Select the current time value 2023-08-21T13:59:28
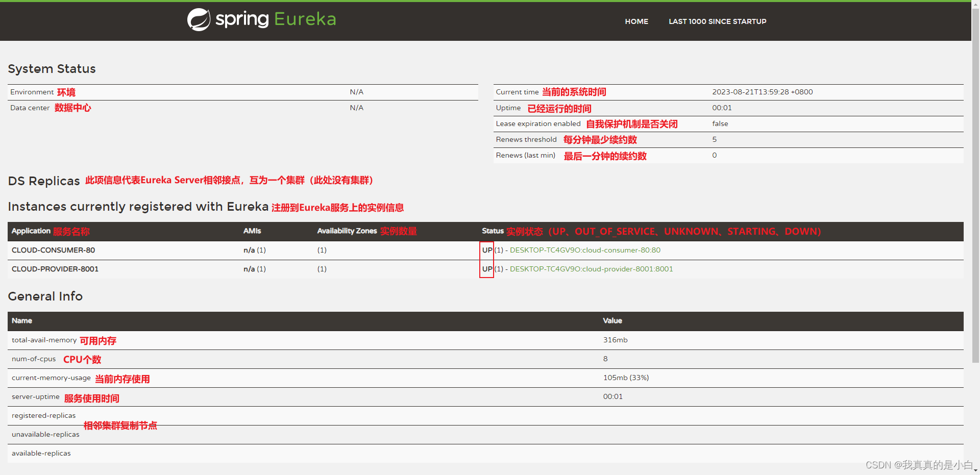The width and height of the screenshot is (980, 475). pos(763,92)
